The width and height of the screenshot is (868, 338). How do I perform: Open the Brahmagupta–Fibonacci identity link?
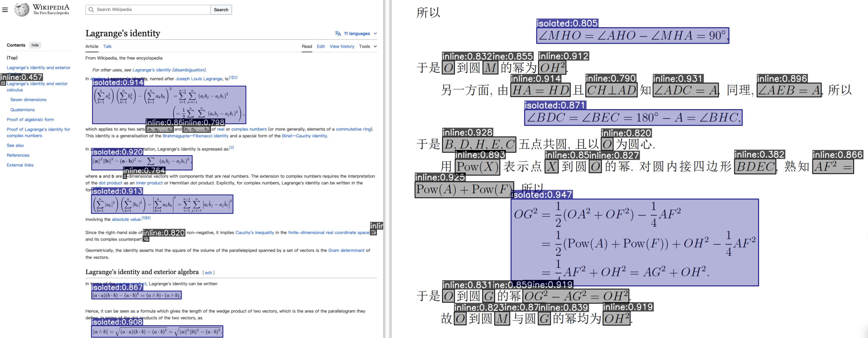(195, 136)
